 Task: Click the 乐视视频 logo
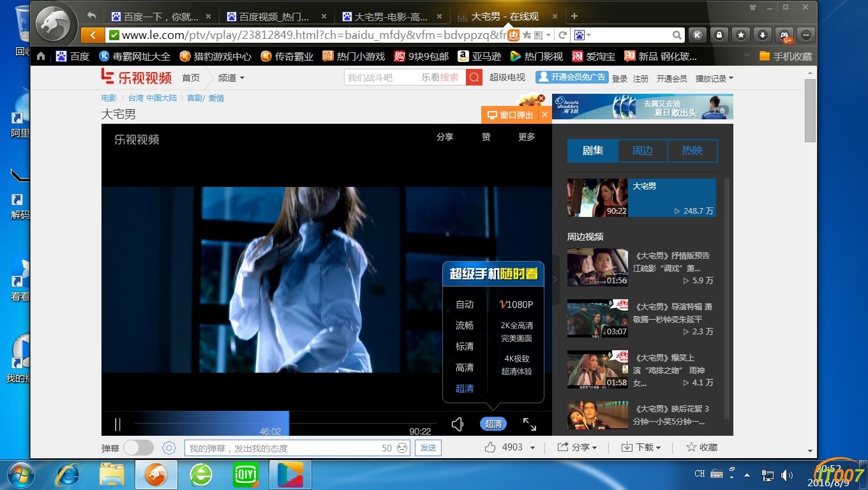137,77
